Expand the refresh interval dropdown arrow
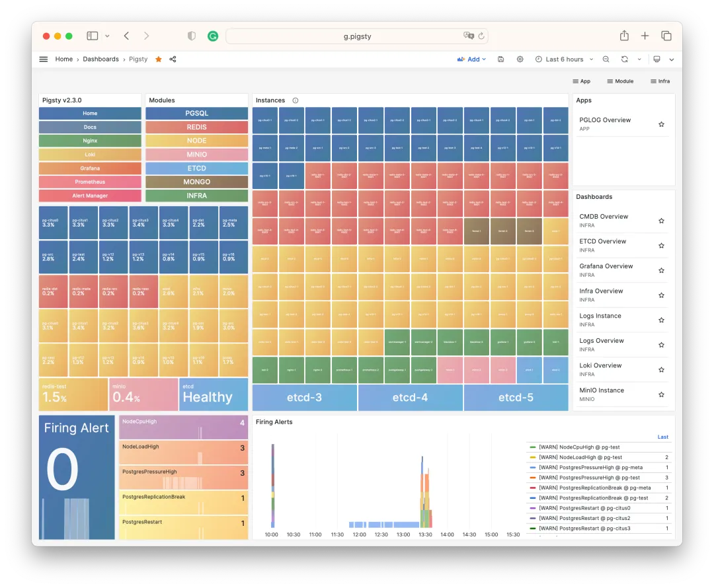 [x=639, y=59]
